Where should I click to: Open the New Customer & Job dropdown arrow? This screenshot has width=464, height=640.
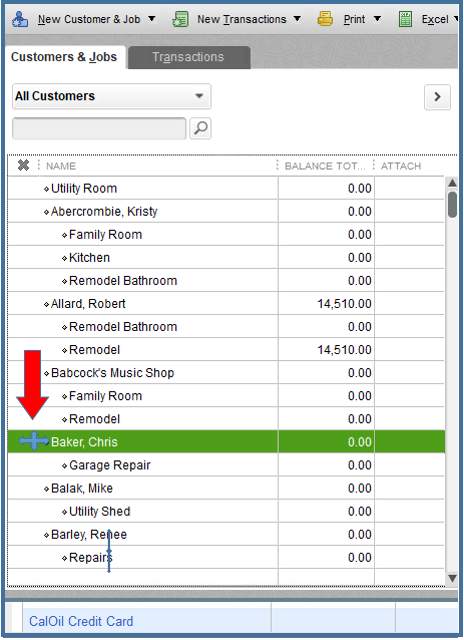point(151,19)
